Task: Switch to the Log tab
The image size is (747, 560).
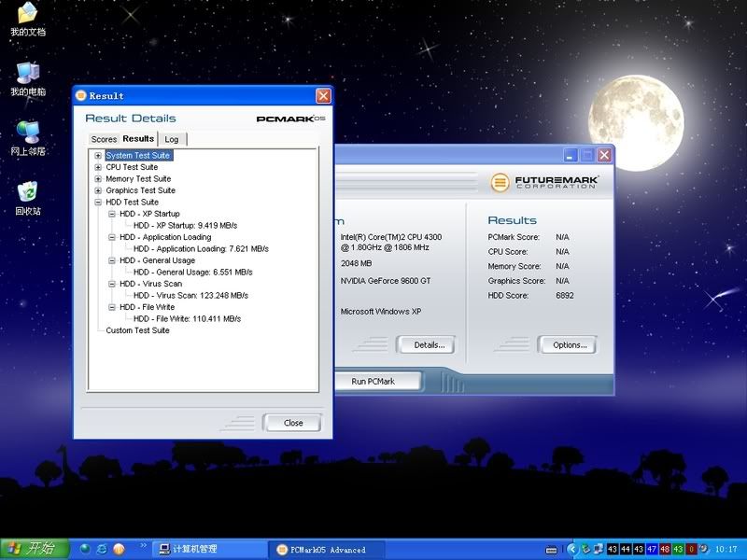Action: (172, 139)
